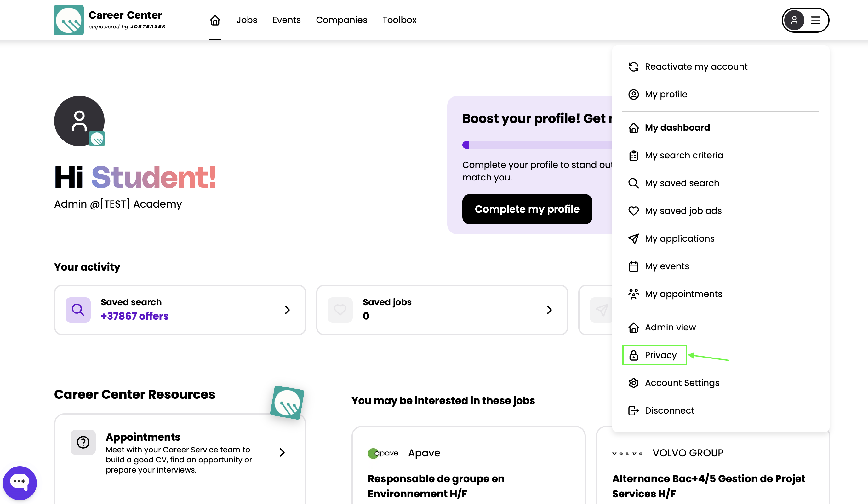Expand the Saved jobs card chevron
868x504 pixels.
[549, 310]
